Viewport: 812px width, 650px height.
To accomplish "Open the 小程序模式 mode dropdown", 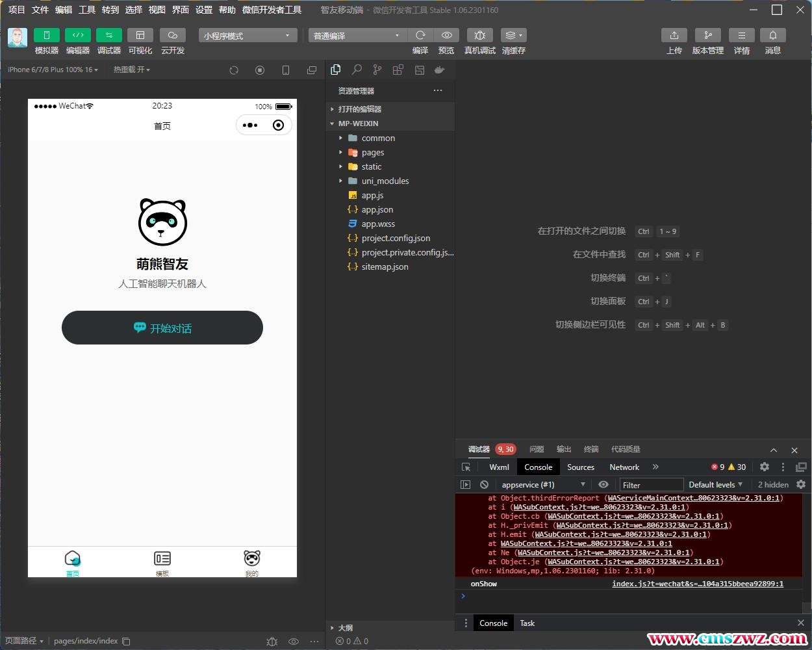I will 247,36.
